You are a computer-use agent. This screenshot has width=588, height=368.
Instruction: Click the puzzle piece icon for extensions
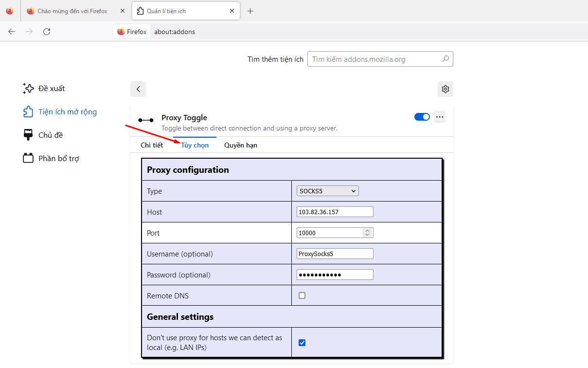point(28,112)
